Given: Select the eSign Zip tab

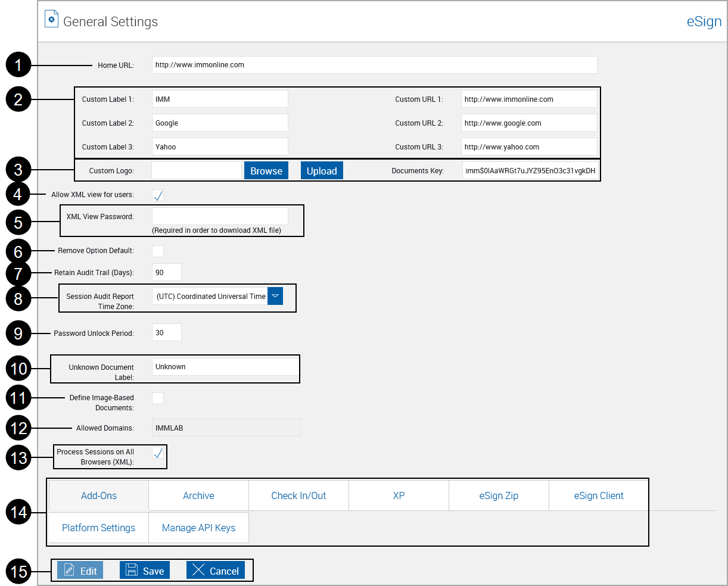Looking at the screenshot, I should coord(499,495).
